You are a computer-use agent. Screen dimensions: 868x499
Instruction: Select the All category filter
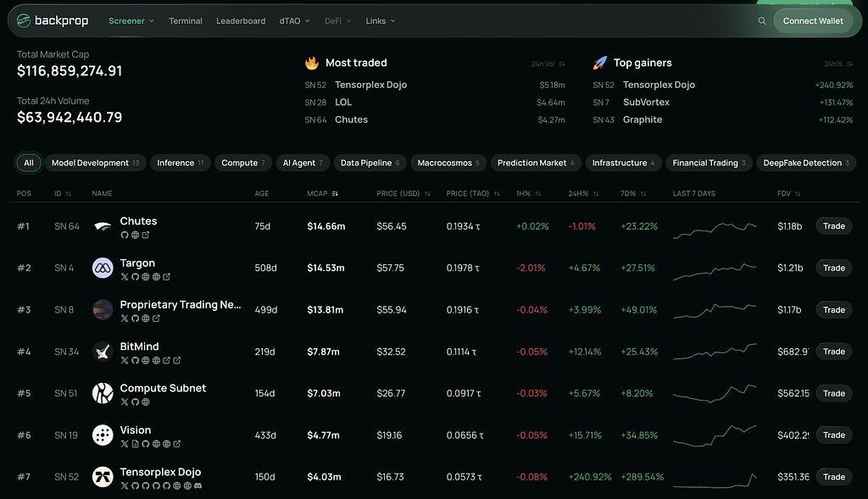tap(29, 163)
